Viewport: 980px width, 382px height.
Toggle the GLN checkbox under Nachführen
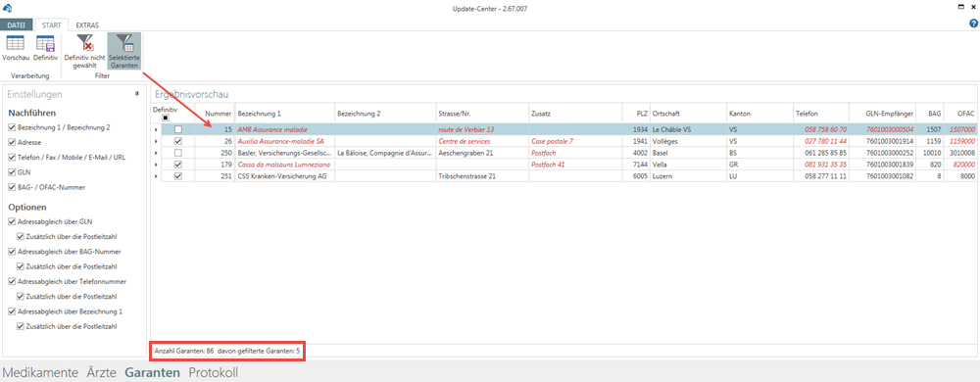pos(13,172)
